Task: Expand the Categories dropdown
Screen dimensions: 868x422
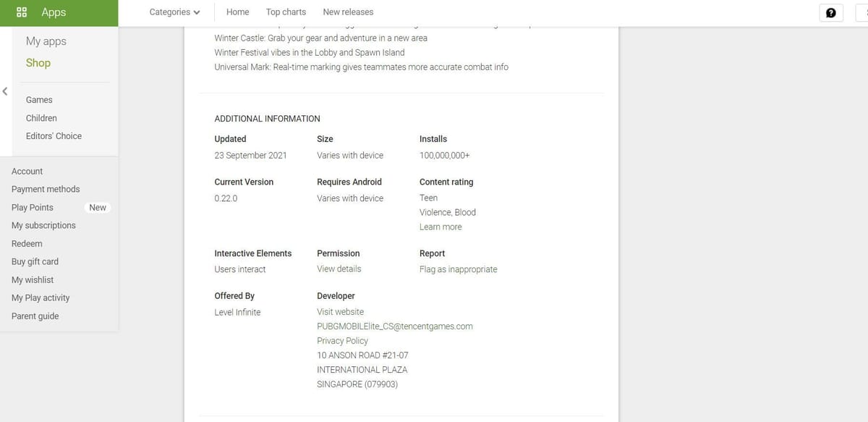Action: tap(175, 12)
